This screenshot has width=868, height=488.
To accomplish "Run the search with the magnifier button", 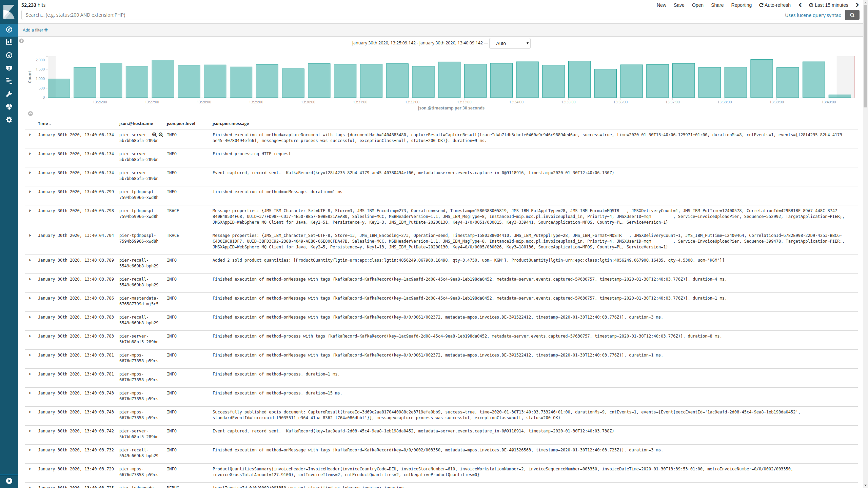I will point(852,15).
